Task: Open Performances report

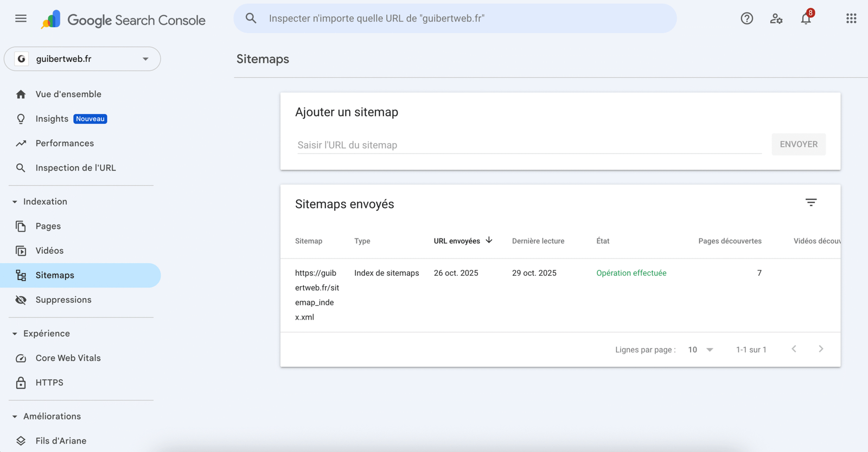Action: coord(80,144)
